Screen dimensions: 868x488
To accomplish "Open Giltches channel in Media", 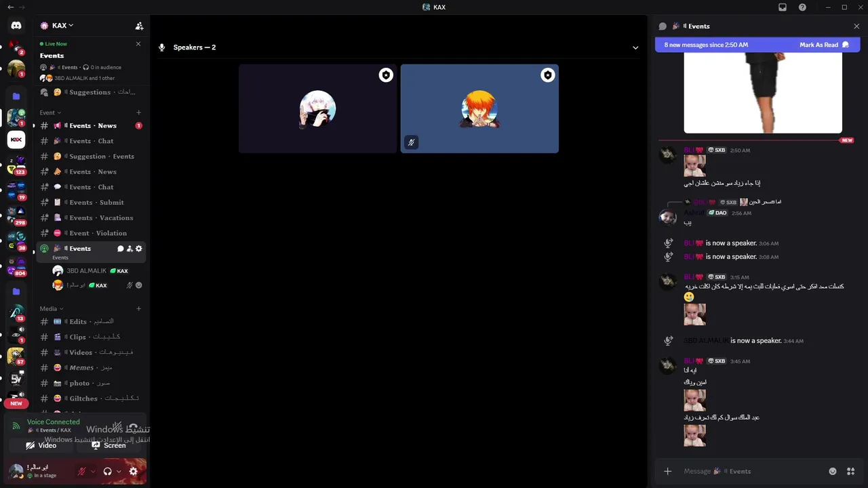I will coord(91,399).
